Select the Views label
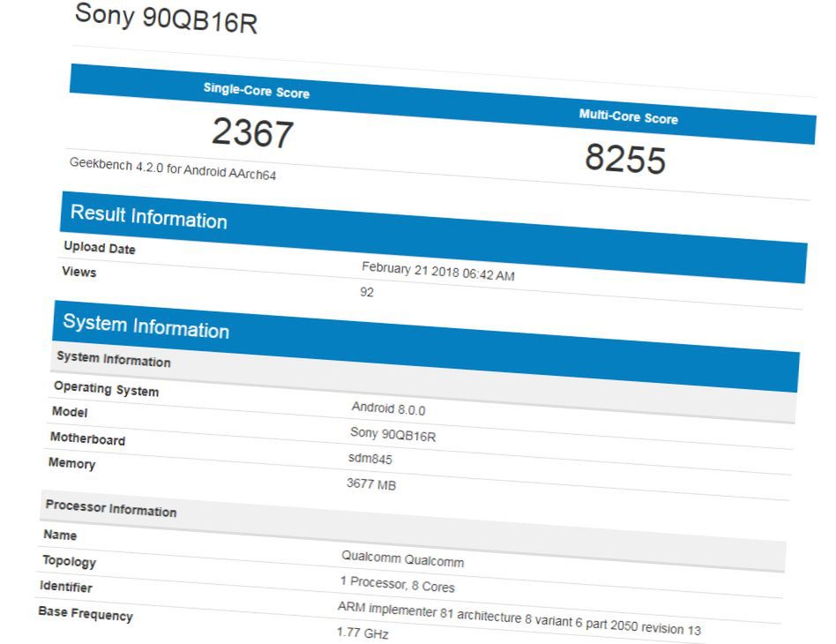 coord(78,272)
